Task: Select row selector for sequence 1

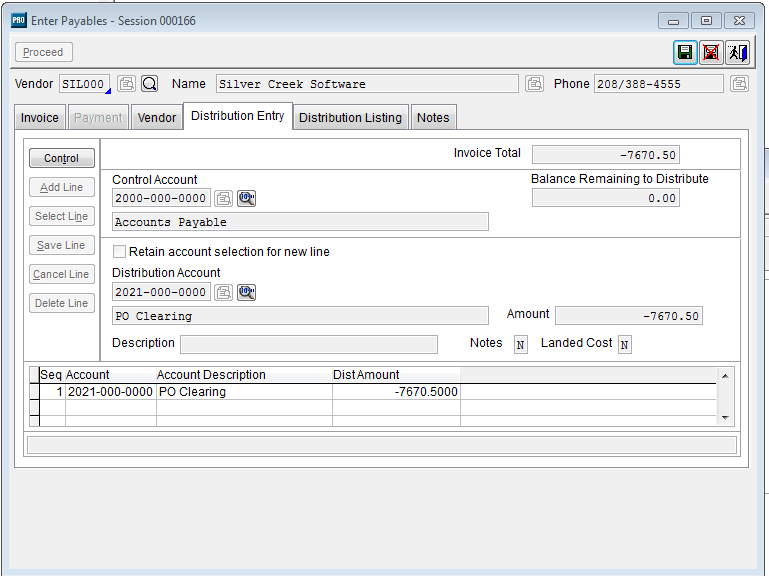Action: pyautogui.click(x=34, y=392)
